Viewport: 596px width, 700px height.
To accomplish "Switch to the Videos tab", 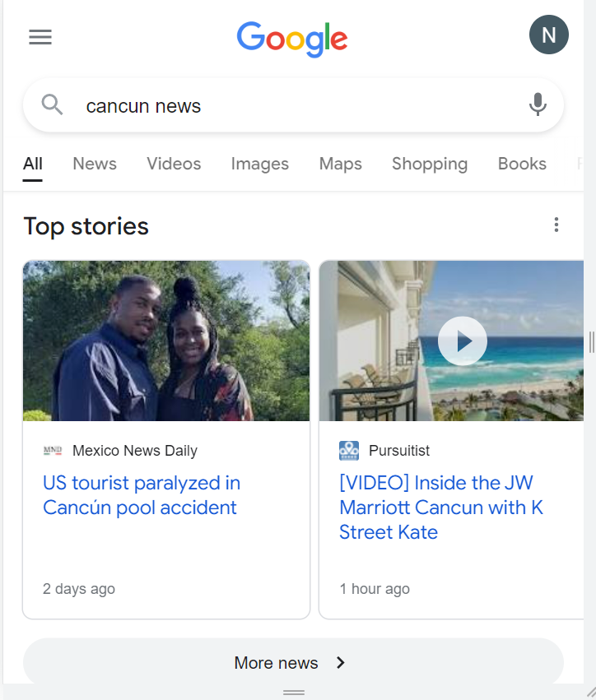I will point(174,164).
